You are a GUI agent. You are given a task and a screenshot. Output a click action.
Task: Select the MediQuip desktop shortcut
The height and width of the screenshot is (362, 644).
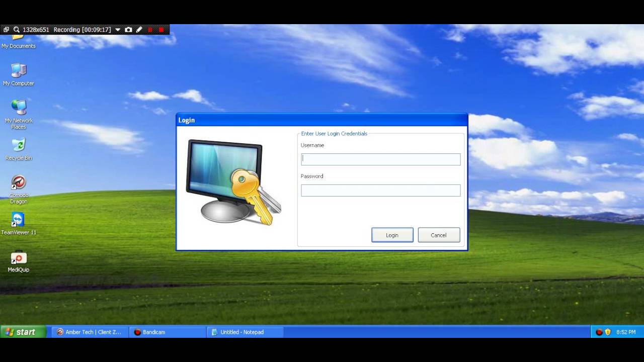19,261
